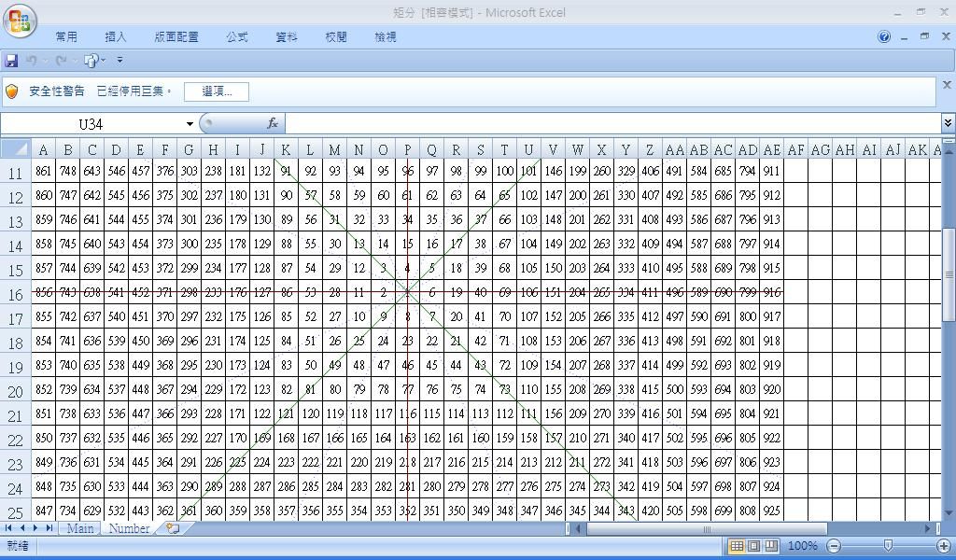Click into the formula bar field
Screen dimensions: 956x560
pos(612,124)
